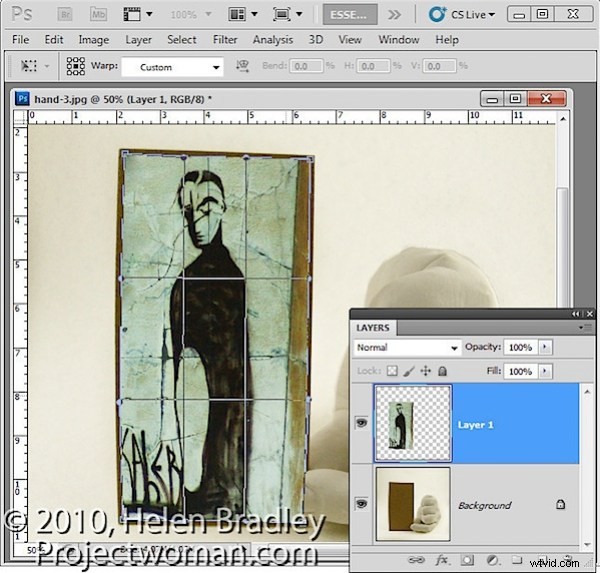Open the Analysis menu

[273, 39]
